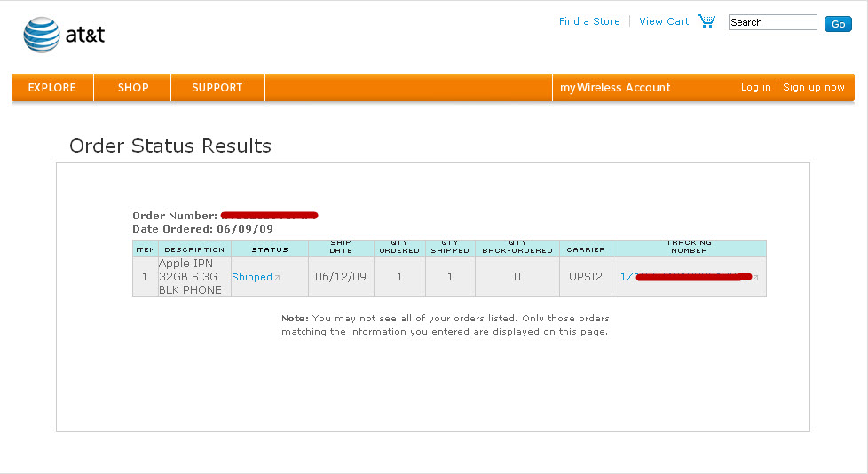
Task: Select the back-ordered quantity 0 cell
Action: click(517, 276)
